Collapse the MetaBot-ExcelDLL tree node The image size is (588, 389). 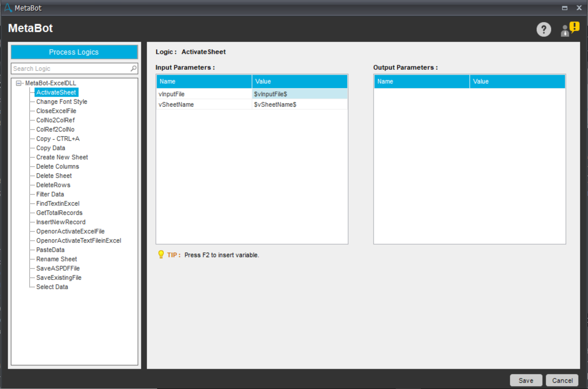(x=19, y=83)
